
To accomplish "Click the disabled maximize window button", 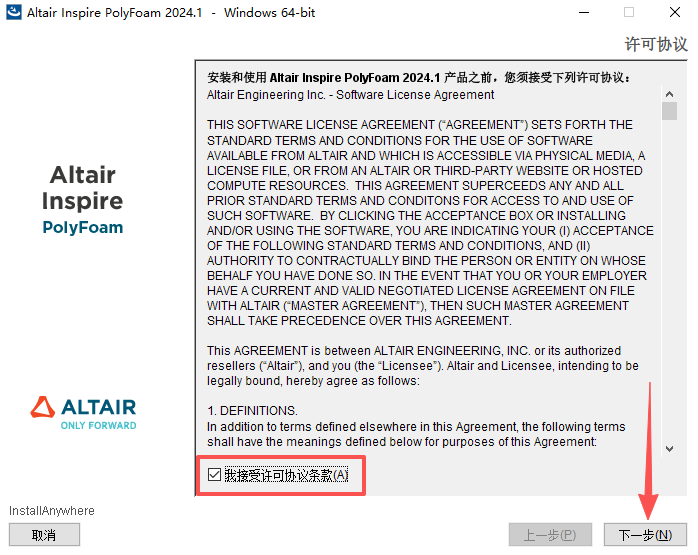I will [x=629, y=12].
